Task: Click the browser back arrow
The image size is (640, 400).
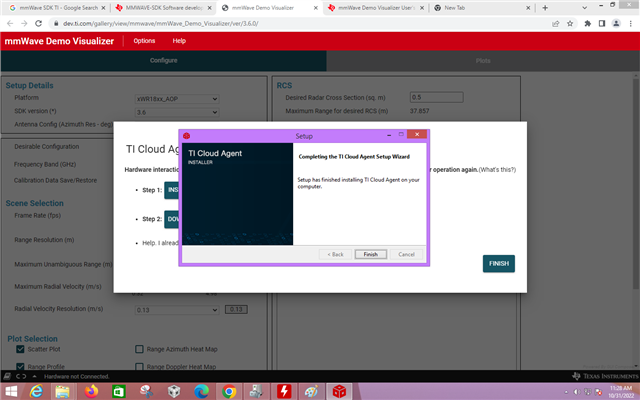Action: (10, 24)
